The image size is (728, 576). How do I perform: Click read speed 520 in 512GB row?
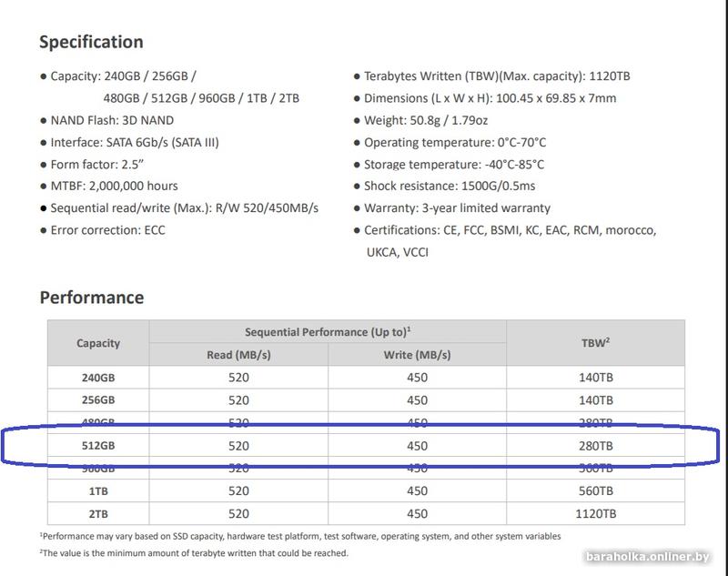[238, 446]
